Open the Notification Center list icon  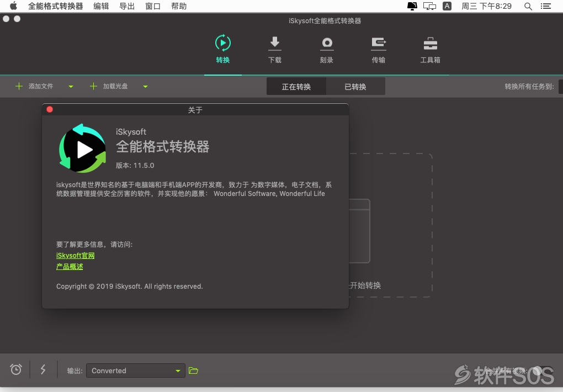tap(546, 6)
